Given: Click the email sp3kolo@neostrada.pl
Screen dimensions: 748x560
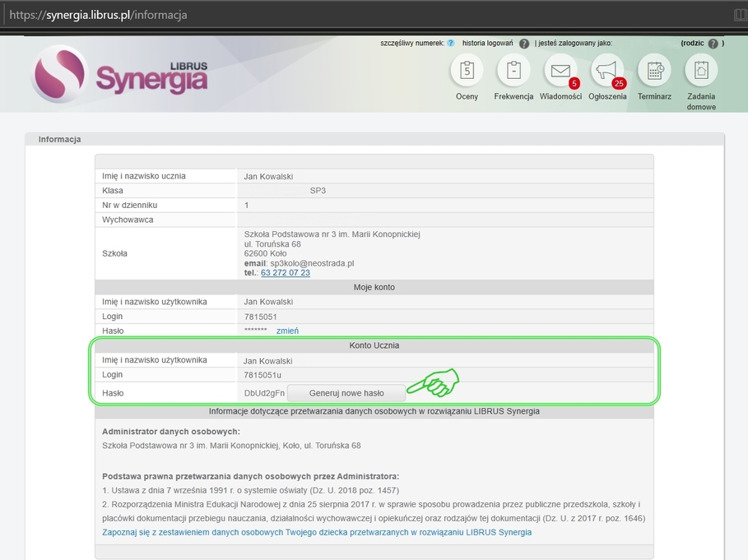Looking at the screenshot, I should pos(312,263).
